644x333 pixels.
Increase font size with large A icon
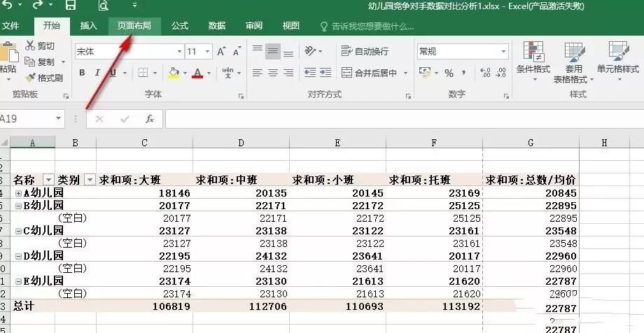pos(221,51)
